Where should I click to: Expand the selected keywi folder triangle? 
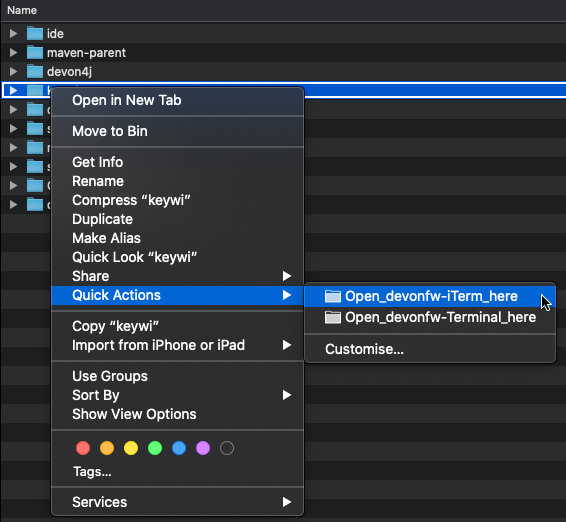pos(13,90)
